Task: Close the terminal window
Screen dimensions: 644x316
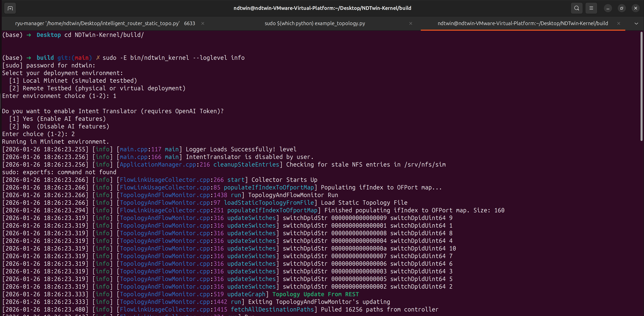Action: [x=636, y=8]
